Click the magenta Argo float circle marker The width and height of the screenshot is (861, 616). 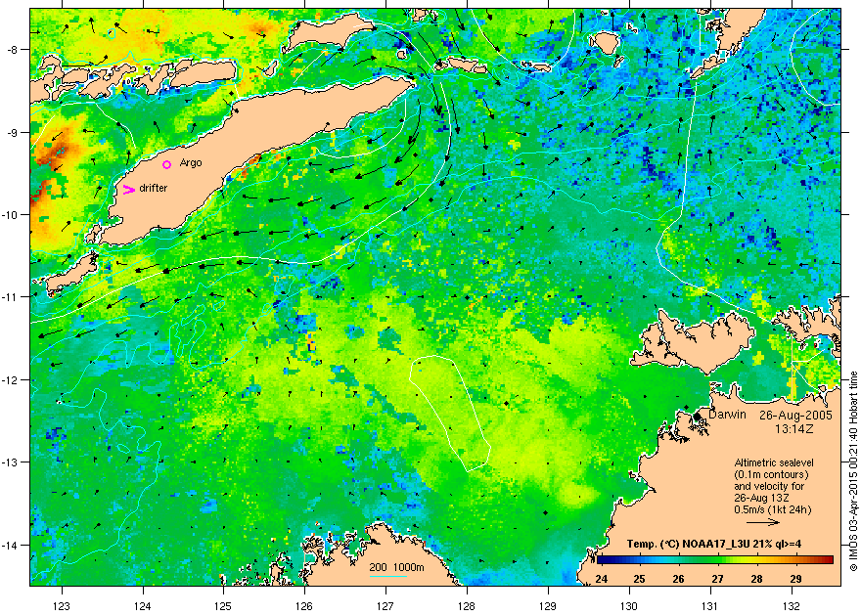pos(167,164)
